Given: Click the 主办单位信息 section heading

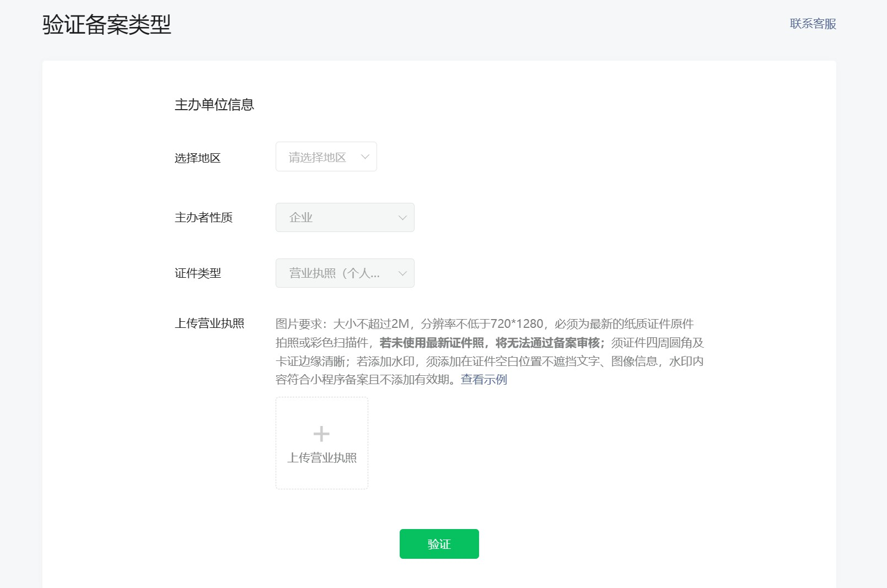Looking at the screenshot, I should [214, 105].
